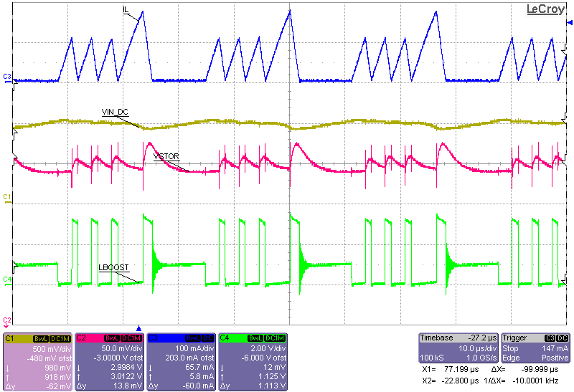Select the LBOOST trace label
The height and width of the screenshot is (392, 574).
click(114, 267)
